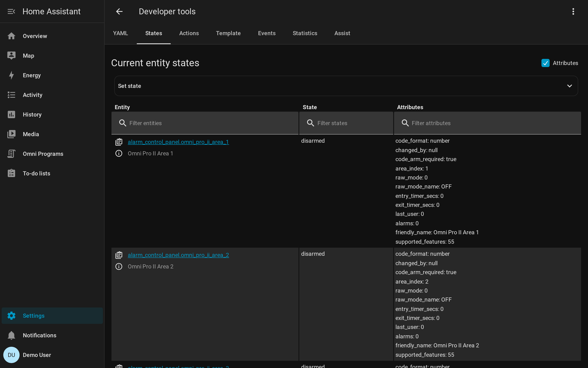
Task: Click the Home Assistant title
Action: 51,11
